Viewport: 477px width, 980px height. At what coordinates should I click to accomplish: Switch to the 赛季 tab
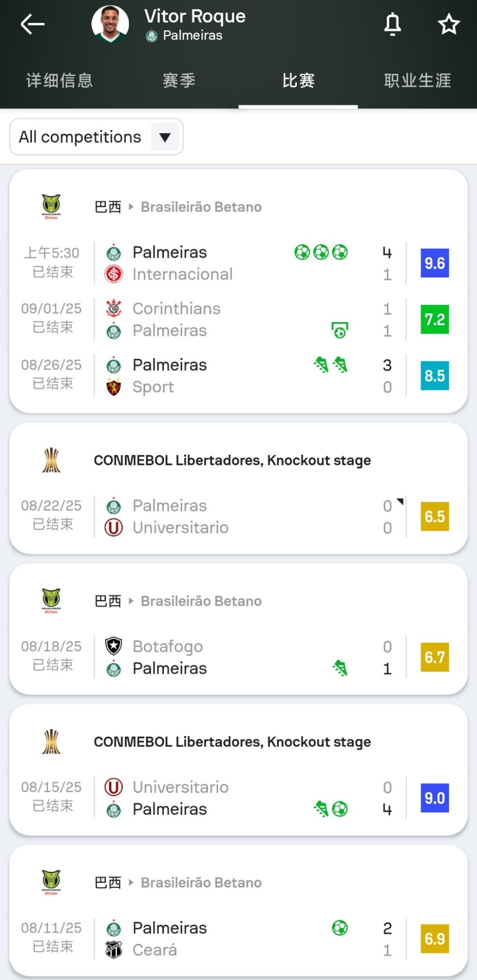[x=179, y=81]
